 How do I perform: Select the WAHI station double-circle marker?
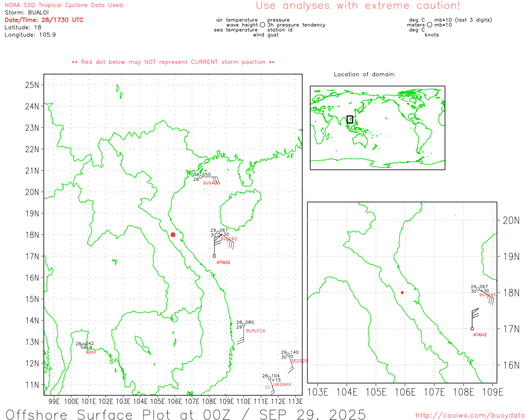click(84, 346)
